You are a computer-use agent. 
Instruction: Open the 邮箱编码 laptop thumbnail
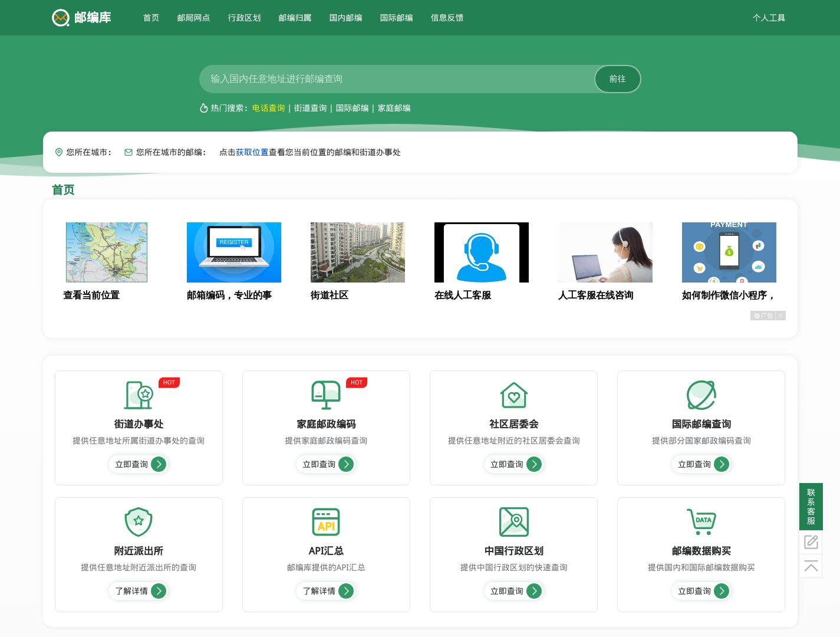click(x=234, y=252)
